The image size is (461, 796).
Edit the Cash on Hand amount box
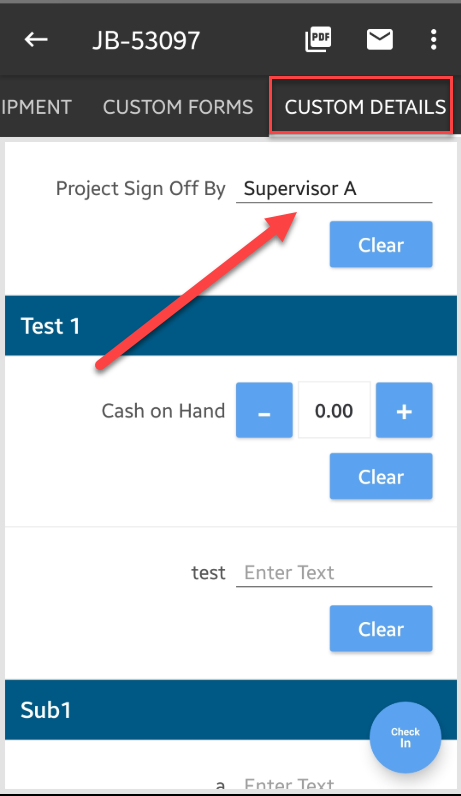click(334, 410)
